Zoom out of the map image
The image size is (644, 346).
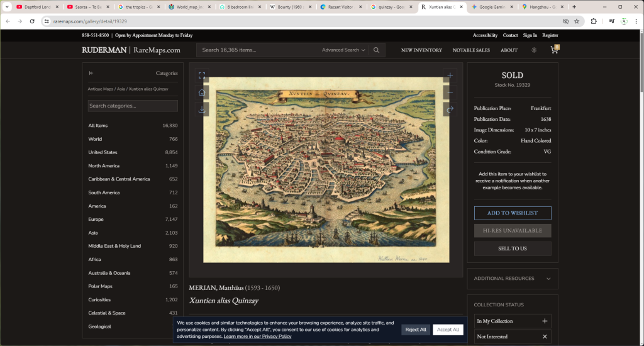pyautogui.click(x=450, y=92)
